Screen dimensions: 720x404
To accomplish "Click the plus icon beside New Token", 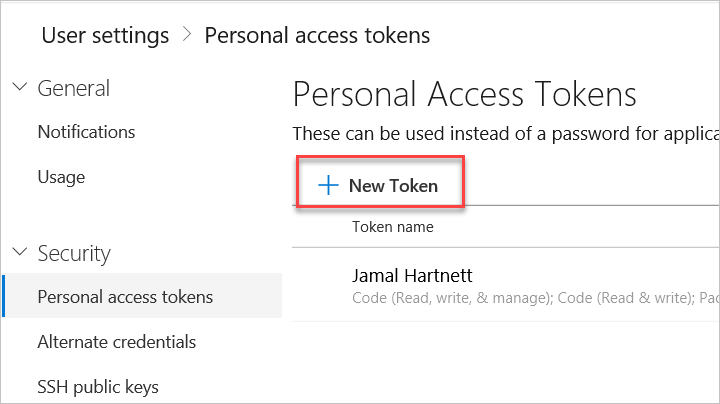I will [327, 185].
